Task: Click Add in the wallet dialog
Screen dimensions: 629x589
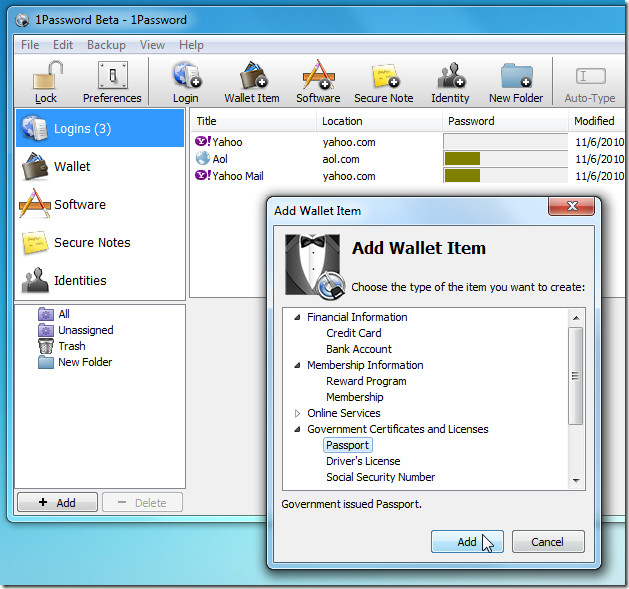Action: [467, 542]
